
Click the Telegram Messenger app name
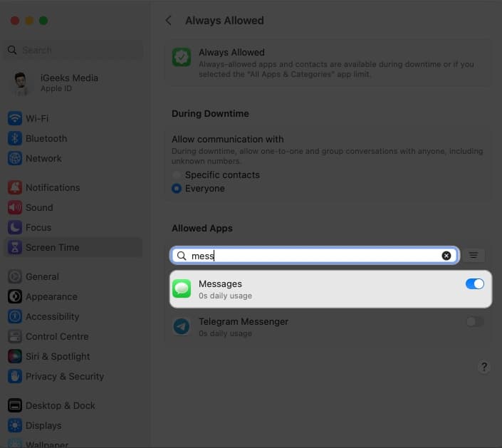pos(244,321)
